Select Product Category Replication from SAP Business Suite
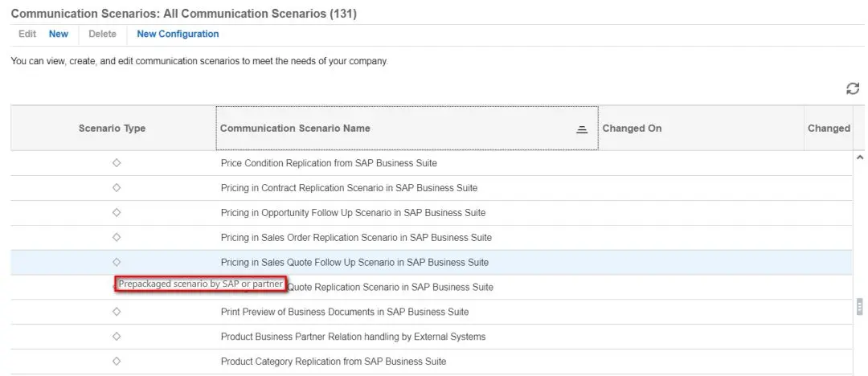The height and width of the screenshot is (376, 868). pos(334,362)
